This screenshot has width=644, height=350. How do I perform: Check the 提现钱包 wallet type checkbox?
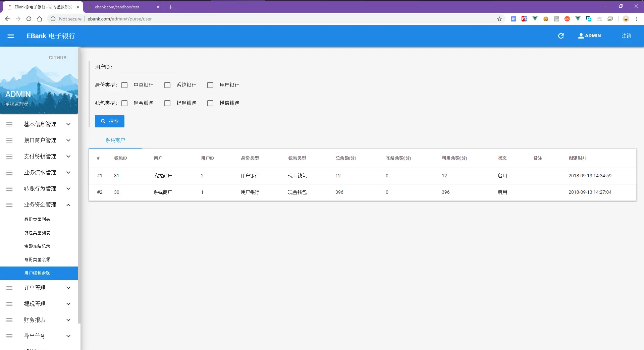[x=167, y=103]
